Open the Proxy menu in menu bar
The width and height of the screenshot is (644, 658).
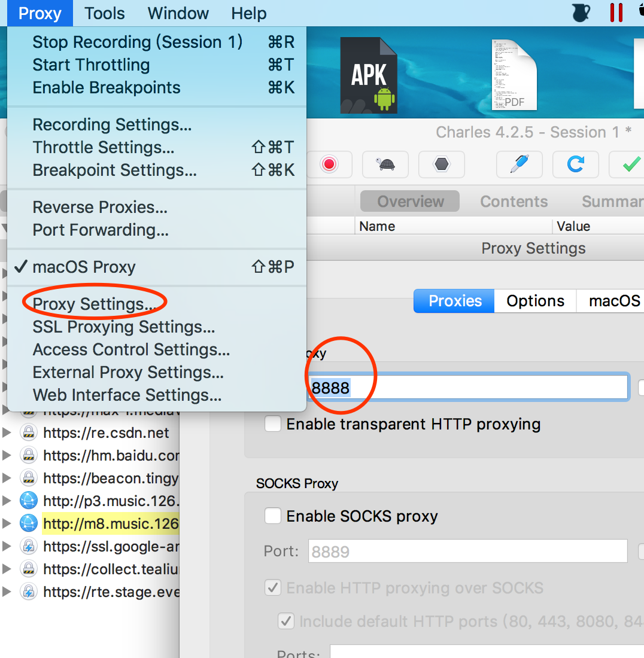(x=40, y=13)
